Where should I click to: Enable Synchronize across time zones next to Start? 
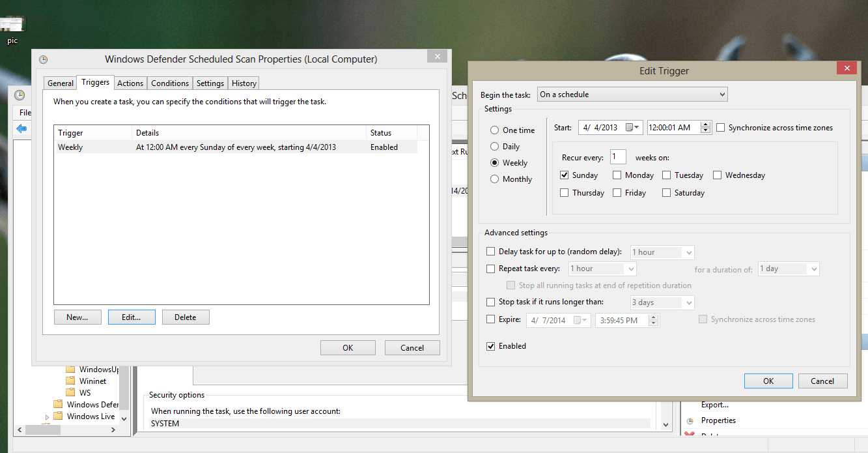click(x=721, y=128)
